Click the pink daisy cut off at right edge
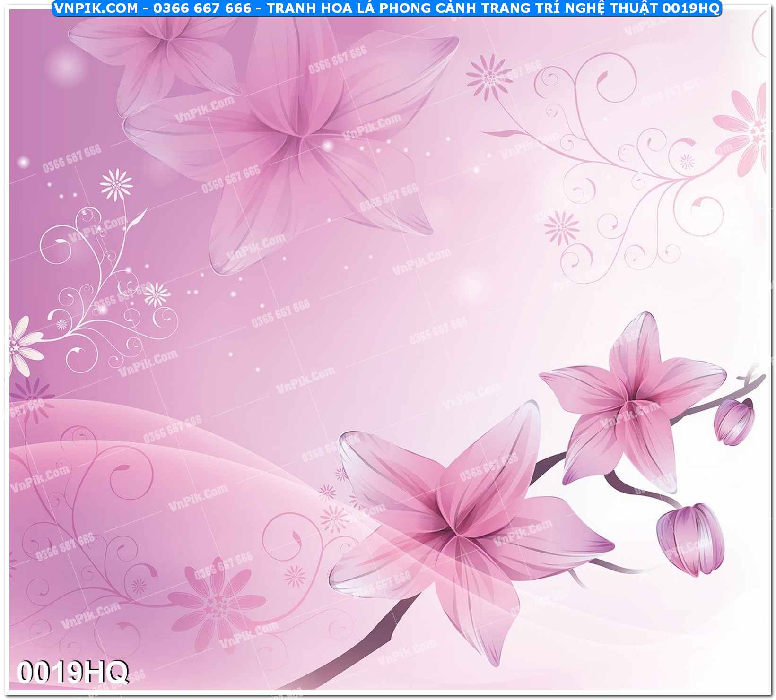Screen dimensions: 776x700 (x=747, y=129)
